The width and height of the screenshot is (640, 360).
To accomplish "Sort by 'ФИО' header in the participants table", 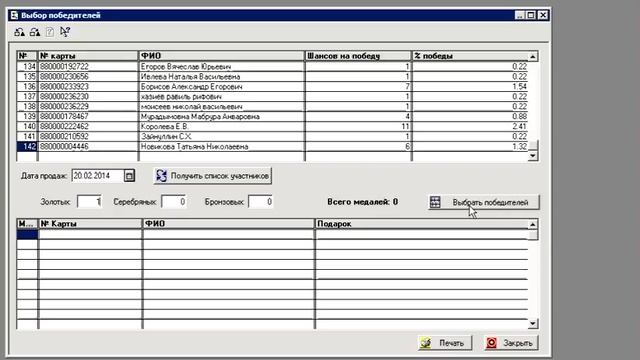I will click(222, 56).
